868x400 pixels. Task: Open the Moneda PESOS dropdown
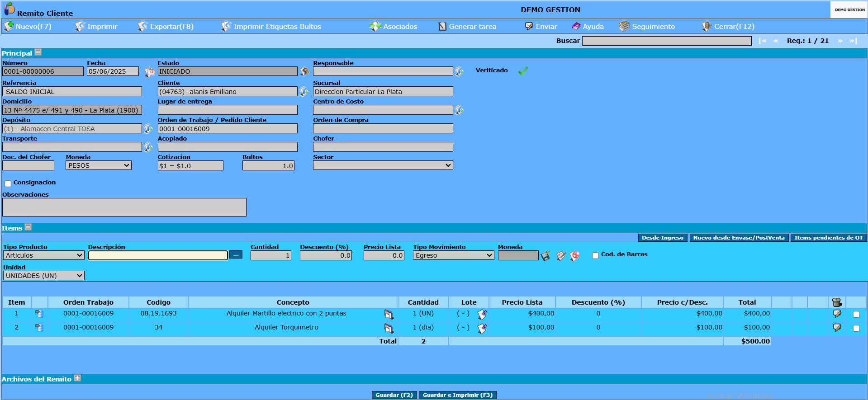pos(99,165)
